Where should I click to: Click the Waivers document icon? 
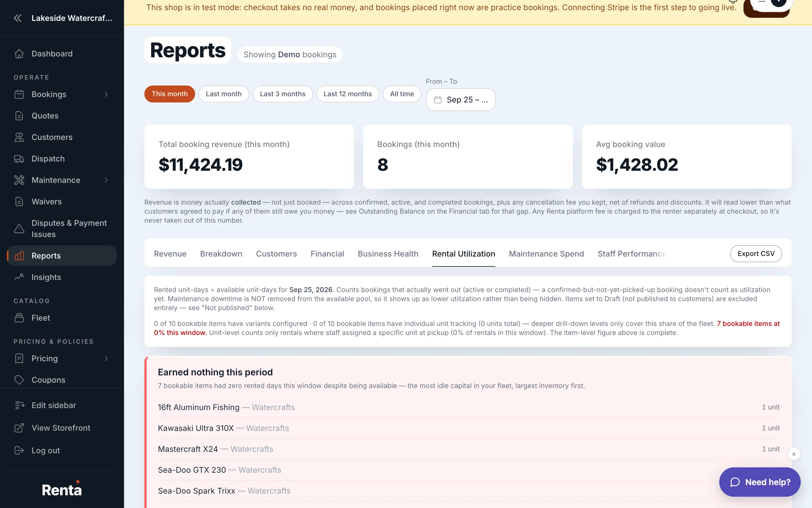click(19, 202)
